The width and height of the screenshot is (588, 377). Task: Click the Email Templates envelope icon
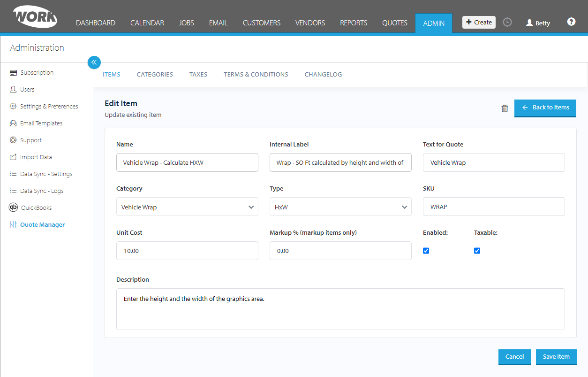point(13,123)
